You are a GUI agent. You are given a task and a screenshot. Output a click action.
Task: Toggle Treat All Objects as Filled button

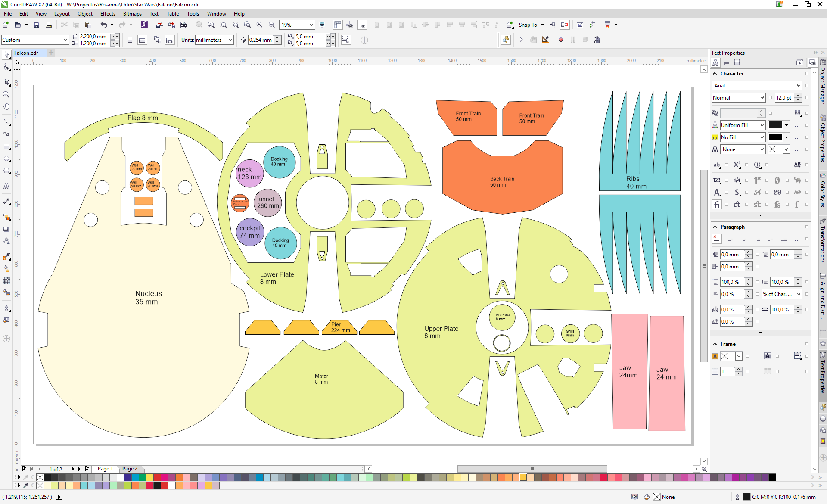pyautogui.click(x=345, y=40)
